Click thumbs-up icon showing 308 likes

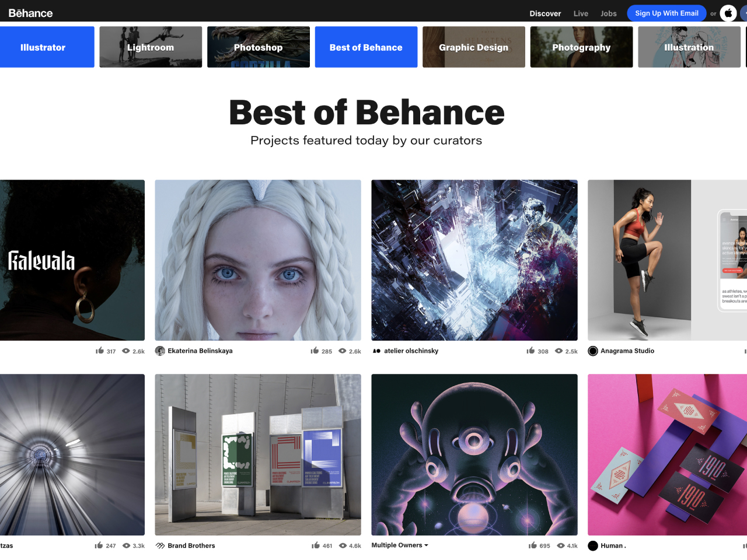tap(530, 351)
